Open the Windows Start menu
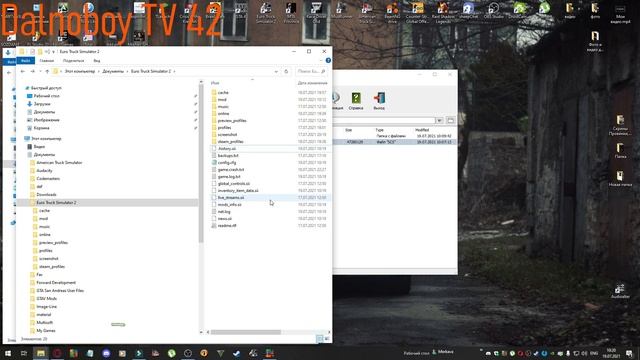Screen dimensions: 640x360 click(7, 353)
